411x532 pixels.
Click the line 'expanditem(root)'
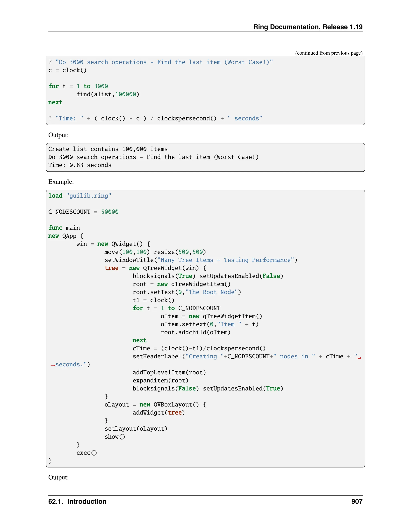[x=161, y=380]
